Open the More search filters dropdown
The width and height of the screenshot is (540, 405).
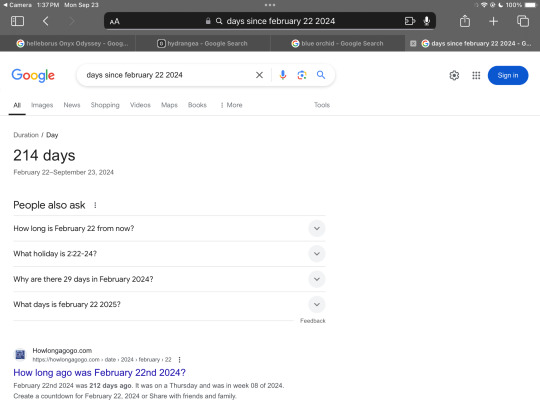231,105
